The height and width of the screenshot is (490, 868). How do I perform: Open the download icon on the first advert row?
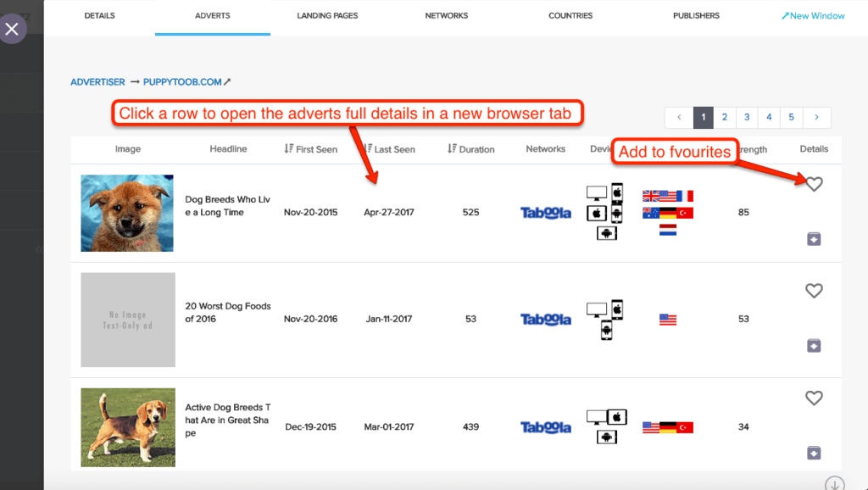click(x=814, y=238)
